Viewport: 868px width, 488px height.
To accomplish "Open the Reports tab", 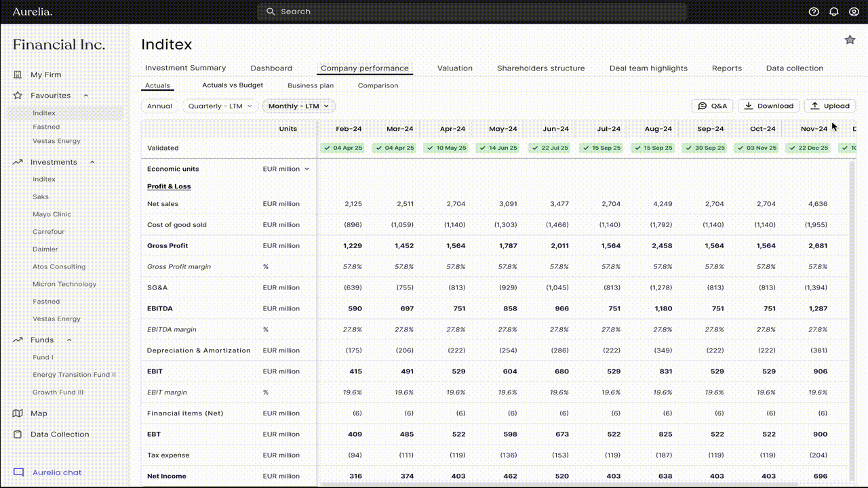I will (x=726, y=68).
